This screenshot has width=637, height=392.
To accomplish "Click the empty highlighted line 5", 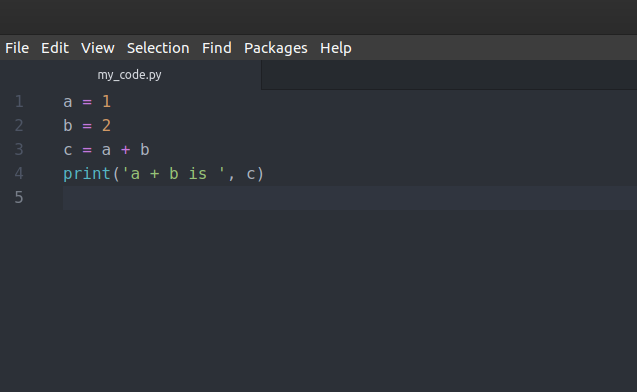I will (350, 198).
